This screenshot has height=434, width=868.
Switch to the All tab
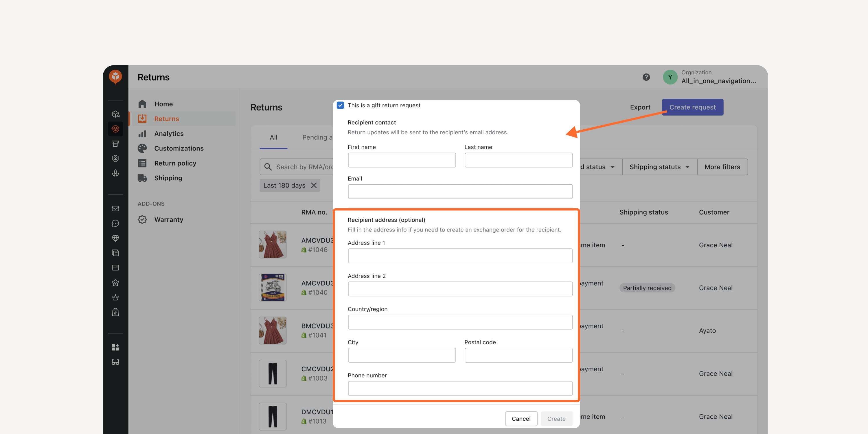(x=273, y=137)
